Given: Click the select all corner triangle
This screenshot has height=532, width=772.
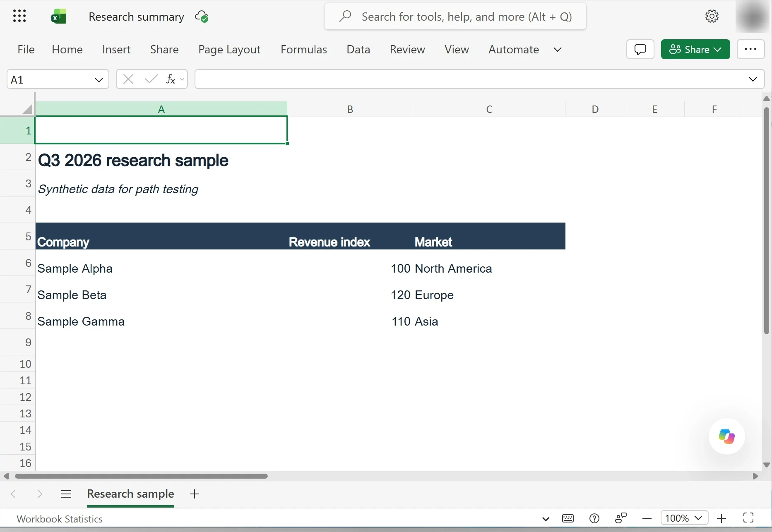Looking at the screenshot, I should [x=27, y=109].
